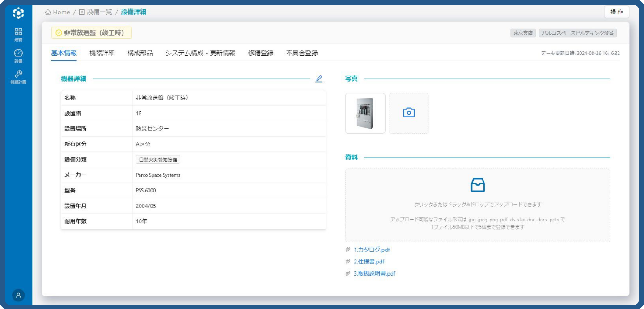Click the 操作 button at top right
This screenshot has width=644, height=309.
tap(616, 12)
